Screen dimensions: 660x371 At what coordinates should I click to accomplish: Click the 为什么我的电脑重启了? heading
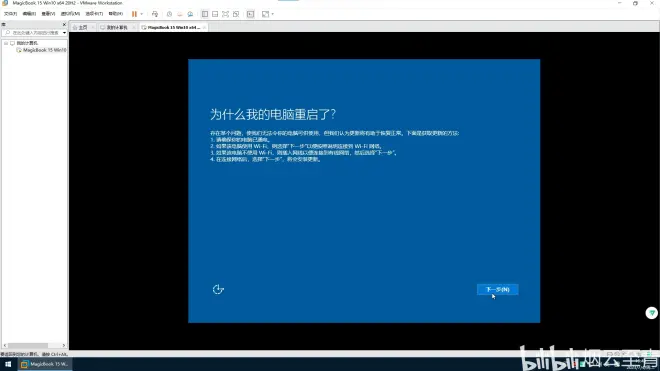pos(273,115)
